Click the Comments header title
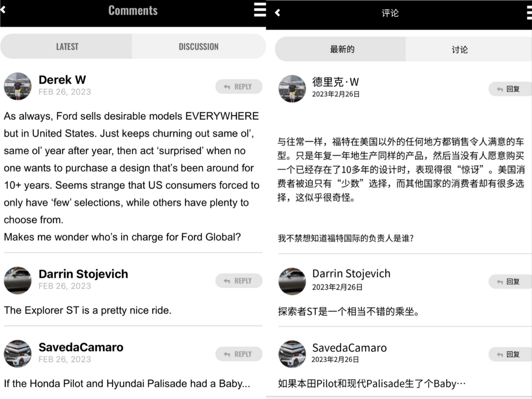 pyautogui.click(x=133, y=10)
